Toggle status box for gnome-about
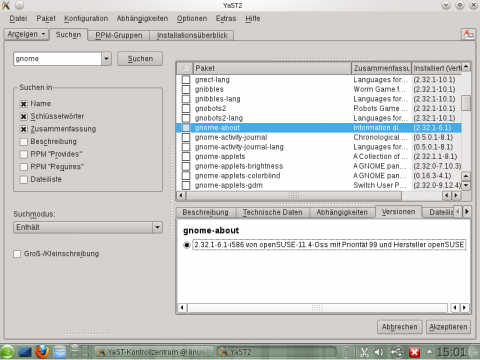Viewport: 480px width, 360px height. 186,128
